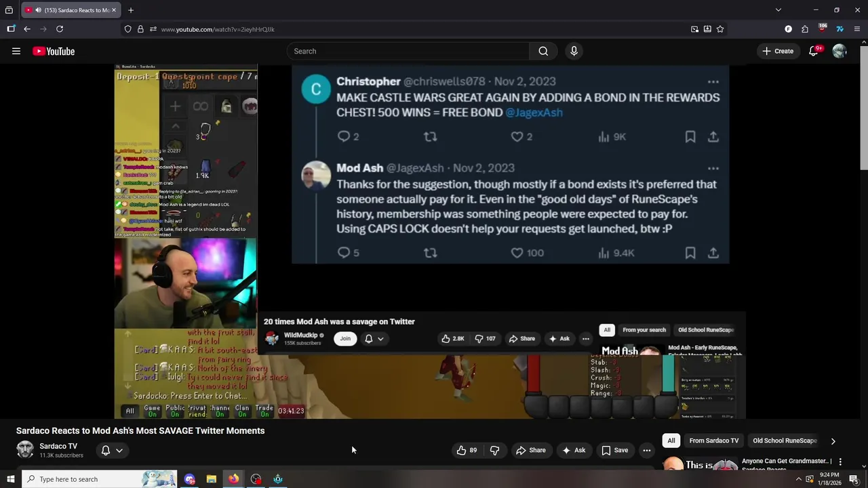868x488 pixels.
Task: Share this video
Action: 531,450
